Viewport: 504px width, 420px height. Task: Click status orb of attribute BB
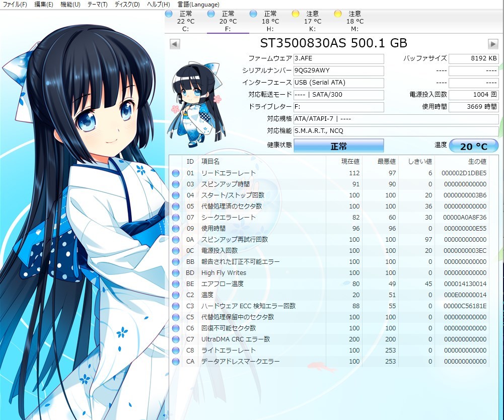(176, 262)
